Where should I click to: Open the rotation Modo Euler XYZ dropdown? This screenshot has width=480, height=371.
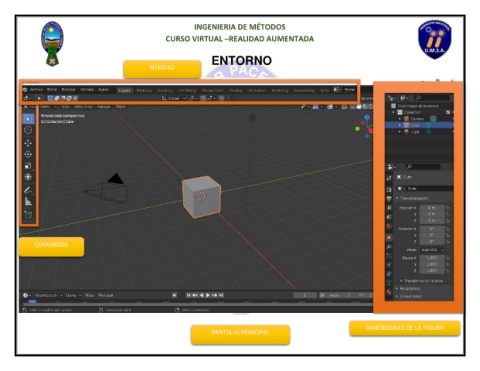pyautogui.click(x=432, y=250)
